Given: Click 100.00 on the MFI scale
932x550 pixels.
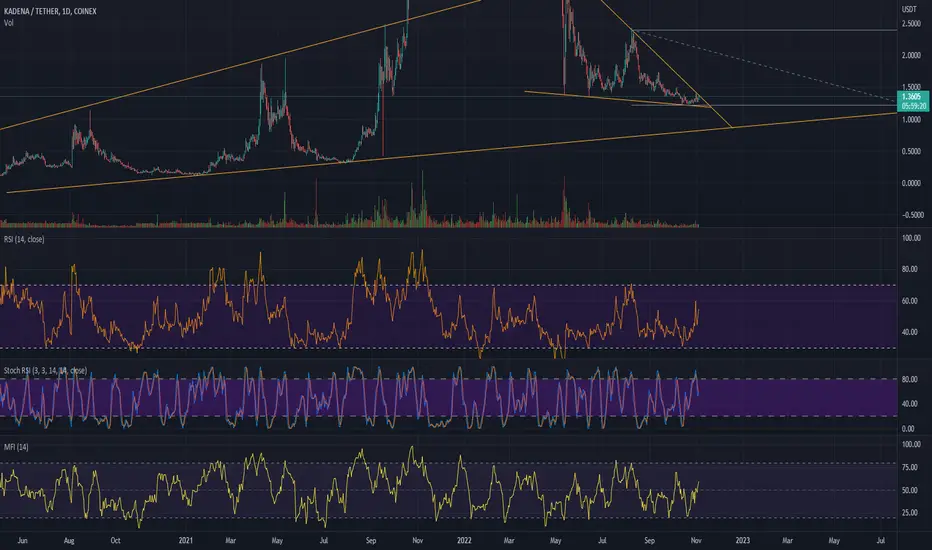Looking at the screenshot, I should pos(911,444).
